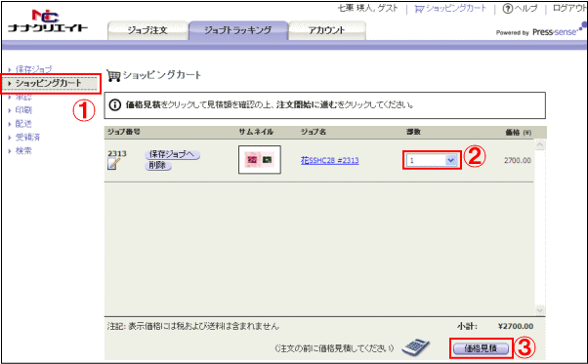Open the 部数 quantity dropdown
This screenshot has height=364, width=588.
[432, 160]
